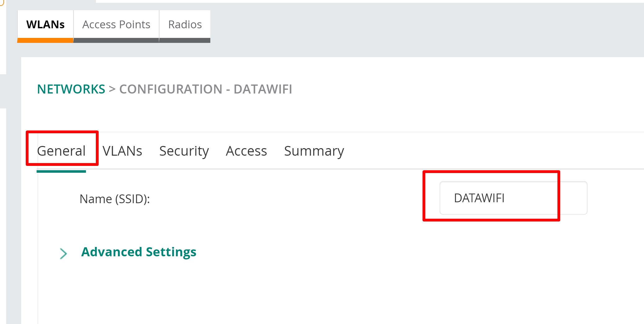Go to the Radios tab
644x324 pixels.
[x=185, y=25]
